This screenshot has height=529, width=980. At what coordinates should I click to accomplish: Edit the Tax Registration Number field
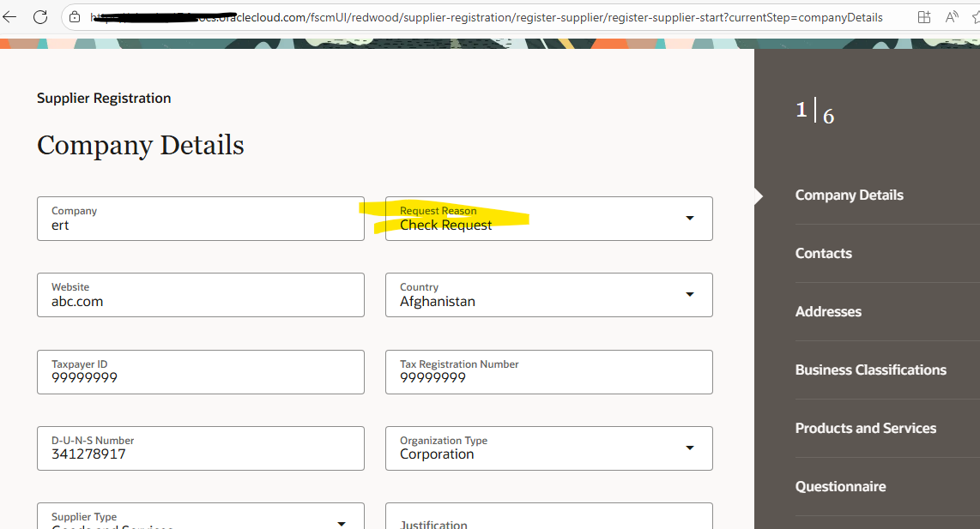(x=548, y=372)
